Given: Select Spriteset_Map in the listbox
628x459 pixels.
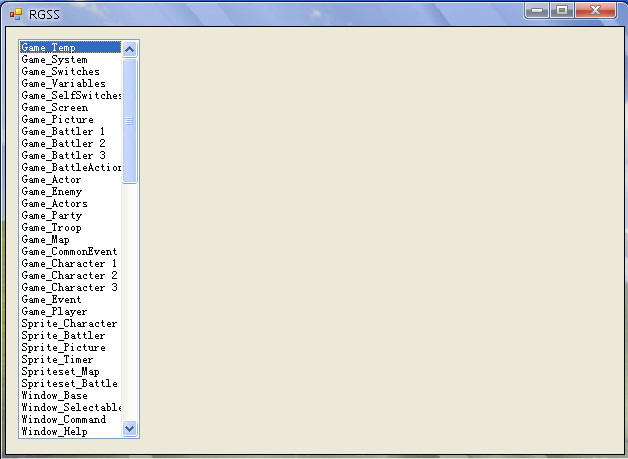Looking at the screenshot, I should coord(70,372).
